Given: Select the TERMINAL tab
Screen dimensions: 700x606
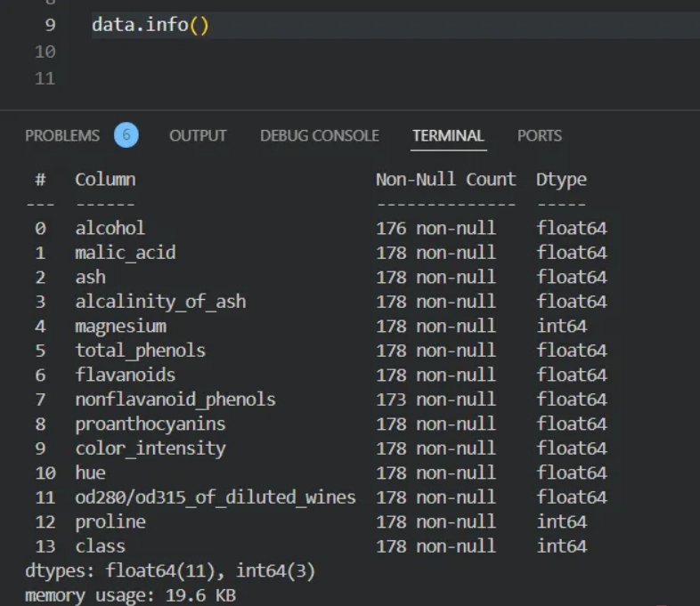Looking at the screenshot, I should pyautogui.click(x=448, y=135).
